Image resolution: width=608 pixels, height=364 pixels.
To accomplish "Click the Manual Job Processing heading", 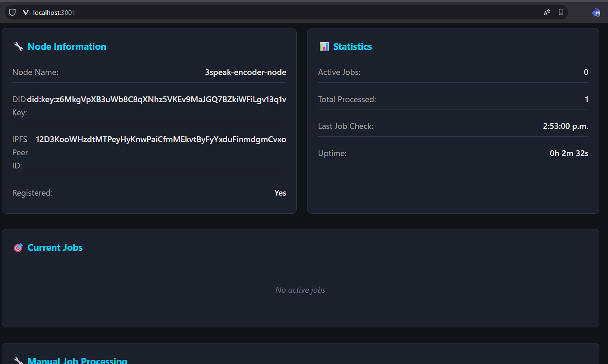I will coord(77,361).
